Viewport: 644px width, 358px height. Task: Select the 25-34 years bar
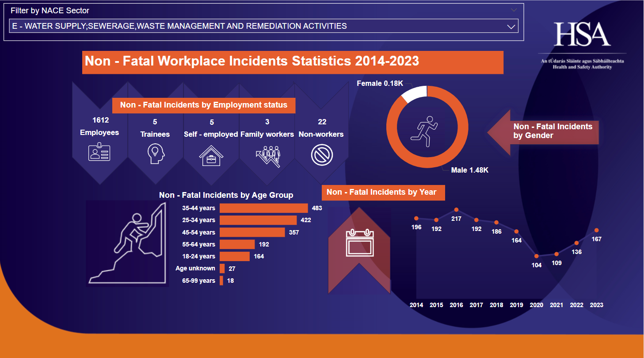(x=258, y=220)
